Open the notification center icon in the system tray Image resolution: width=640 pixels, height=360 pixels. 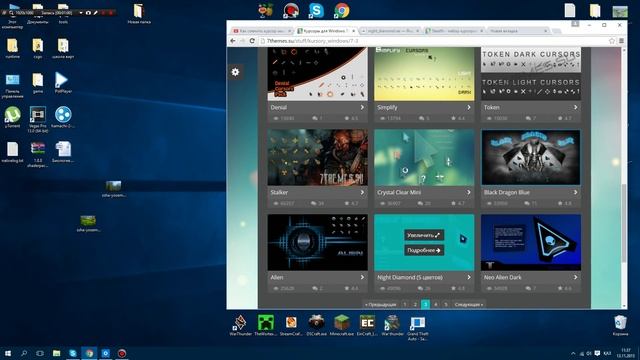pyautogui.click(x=597, y=353)
